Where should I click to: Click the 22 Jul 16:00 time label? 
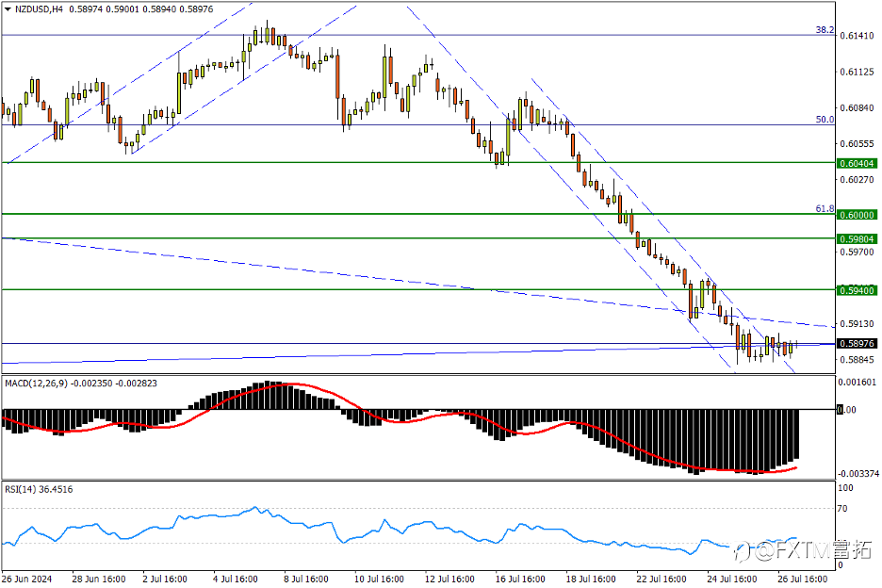coord(661,579)
